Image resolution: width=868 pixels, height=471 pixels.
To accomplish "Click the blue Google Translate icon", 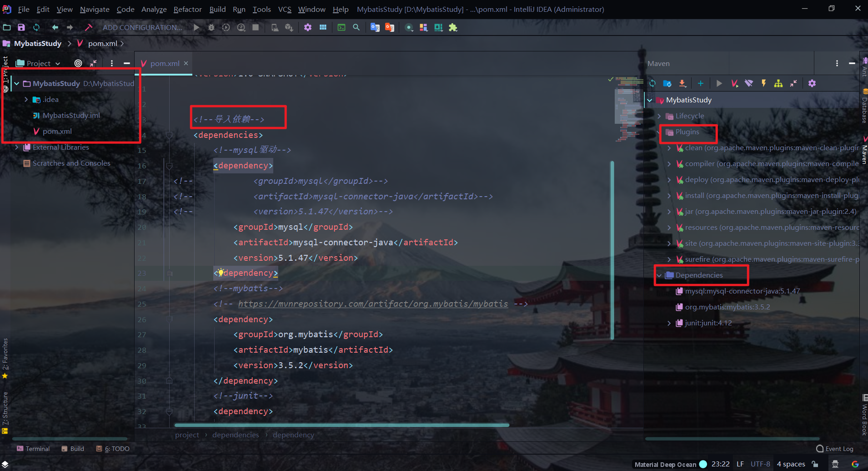I will 375,27.
